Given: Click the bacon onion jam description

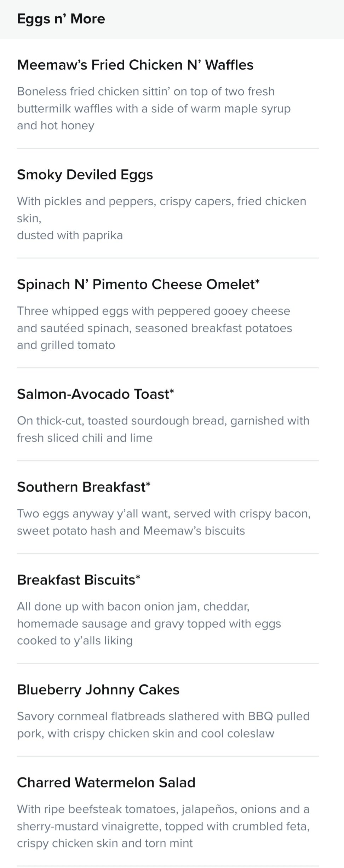Looking at the screenshot, I should [149, 623].
